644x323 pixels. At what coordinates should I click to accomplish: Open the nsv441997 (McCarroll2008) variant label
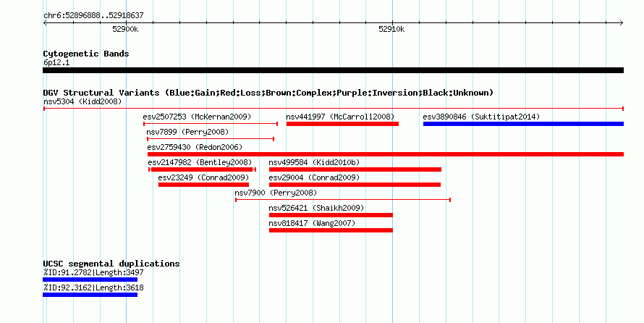pyautogui.click(x=340, y=117)
